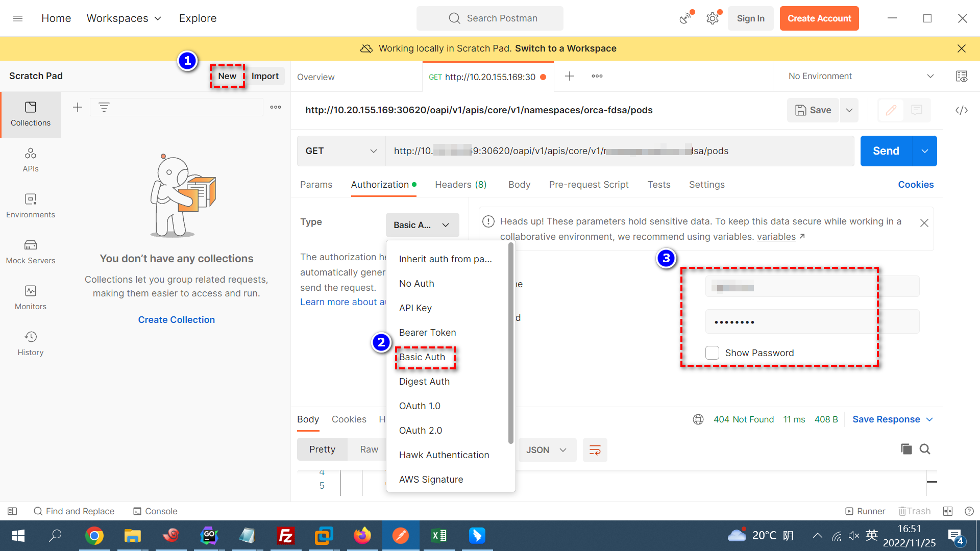Select Bearer Token from auth types
The image size is (980, 551).
[427, 333]
